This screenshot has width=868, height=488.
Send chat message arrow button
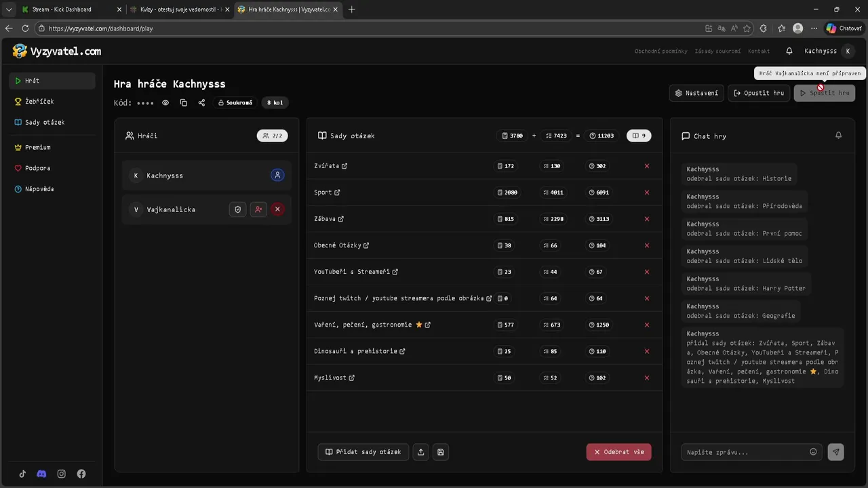click(836, 452)
